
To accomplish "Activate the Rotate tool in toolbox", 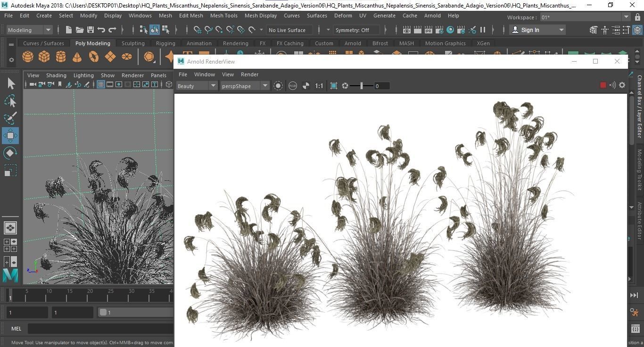I will point(10,153).
